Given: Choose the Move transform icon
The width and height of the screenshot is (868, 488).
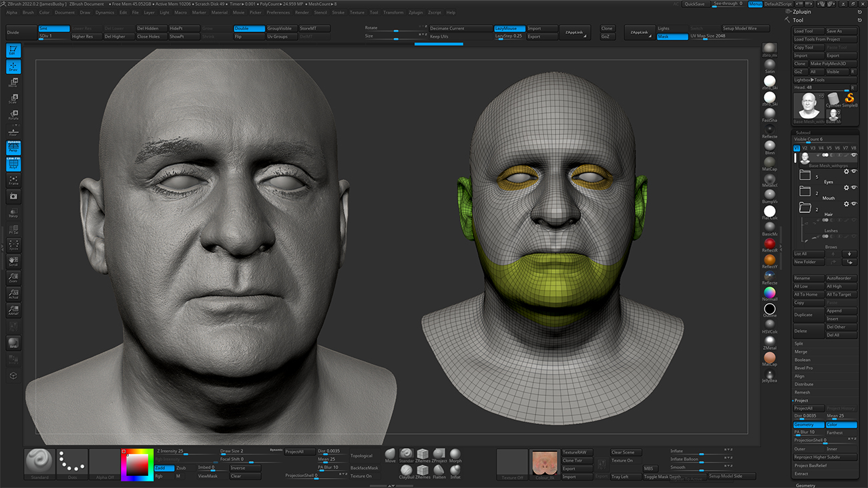Looking at the screenshot, I should (13, 83).
